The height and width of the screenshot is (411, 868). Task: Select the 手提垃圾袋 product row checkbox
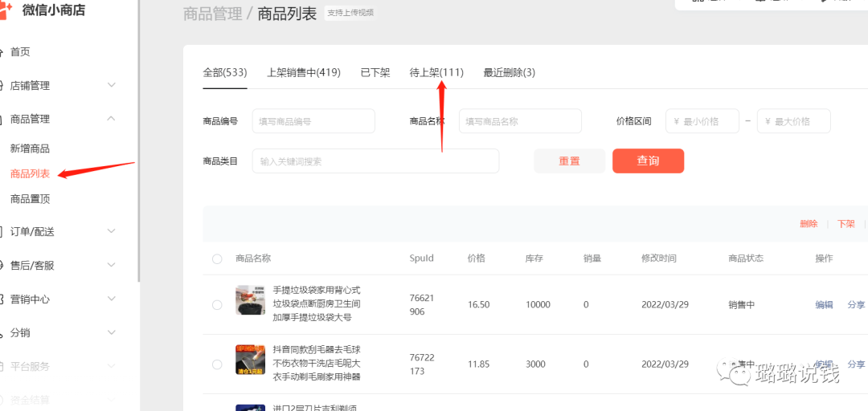[x=217, y=305]
